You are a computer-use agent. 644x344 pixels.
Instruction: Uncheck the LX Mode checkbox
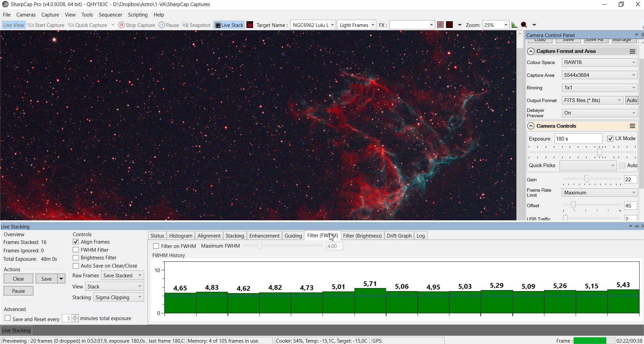[x=610, y=138]
